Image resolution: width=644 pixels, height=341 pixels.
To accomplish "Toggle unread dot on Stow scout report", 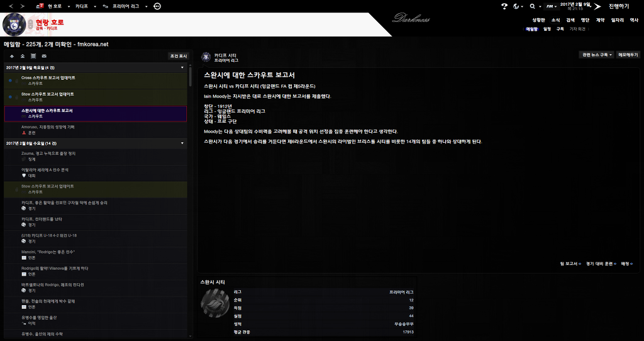I will click(x=10, y=97).
